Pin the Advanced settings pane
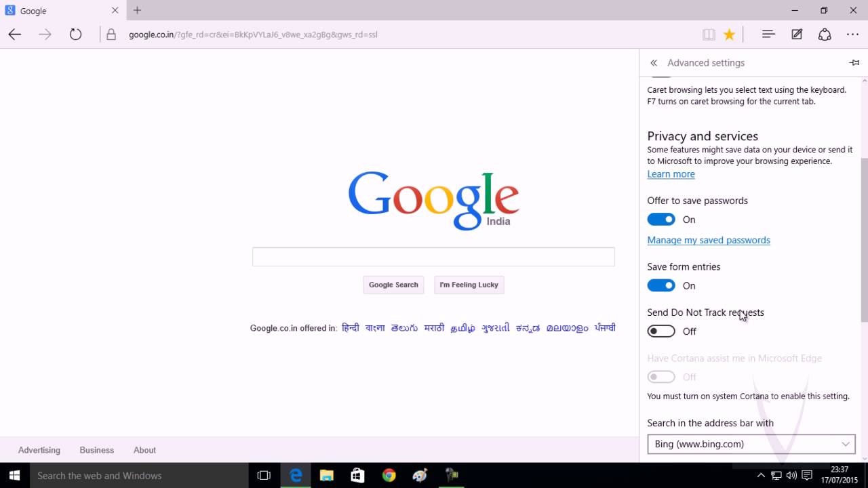The width and height of the screenshot is (868, 488). click(854, 63)
